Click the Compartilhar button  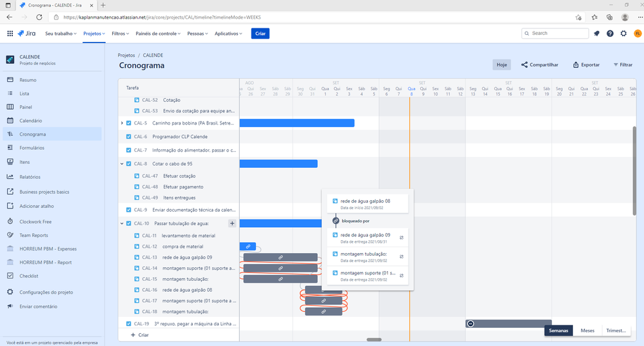pos(540,65)
